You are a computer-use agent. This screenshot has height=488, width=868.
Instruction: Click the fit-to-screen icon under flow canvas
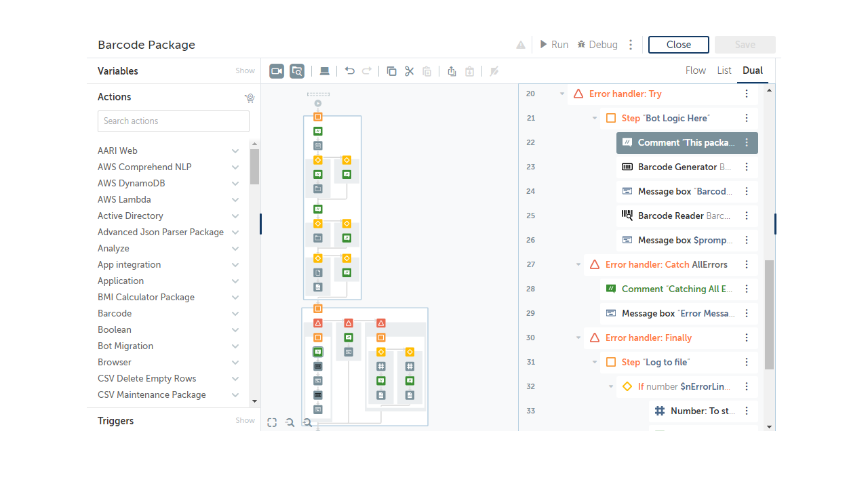tap(272, 422)
